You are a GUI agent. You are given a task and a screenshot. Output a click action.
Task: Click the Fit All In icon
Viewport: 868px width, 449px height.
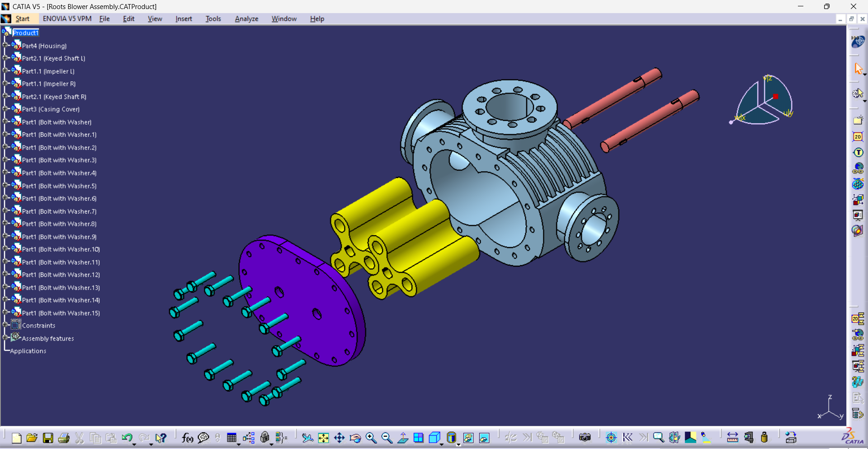[x=324, y=438]
